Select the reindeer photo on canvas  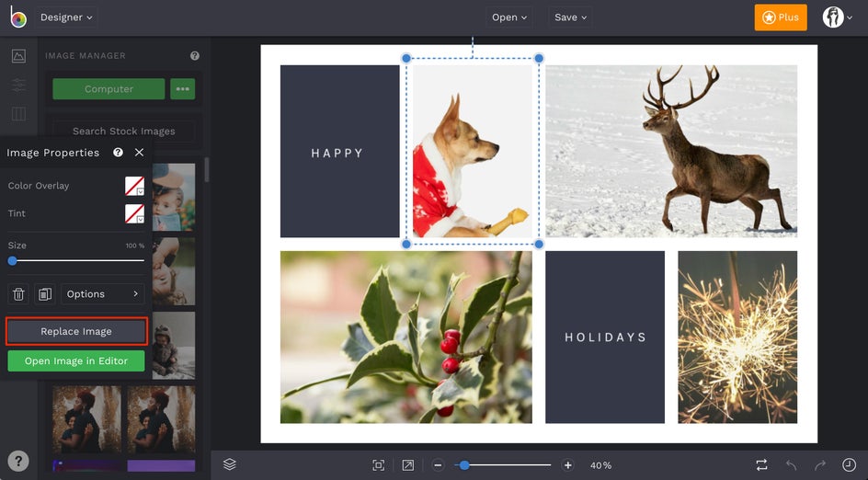[671, 151]
